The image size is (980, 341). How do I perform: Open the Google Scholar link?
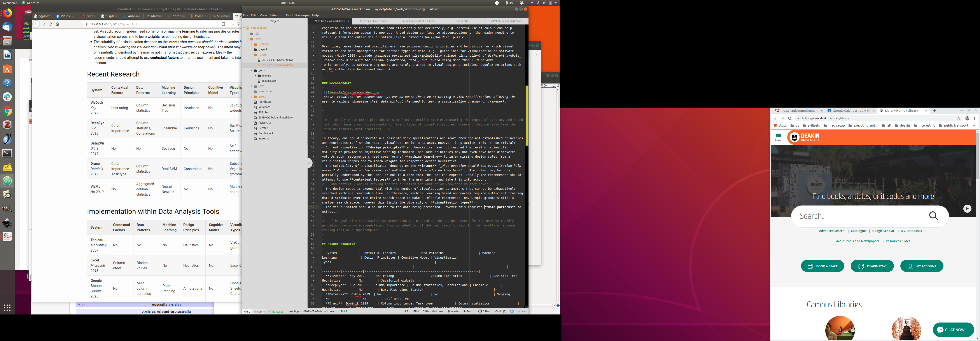point(883,231)
